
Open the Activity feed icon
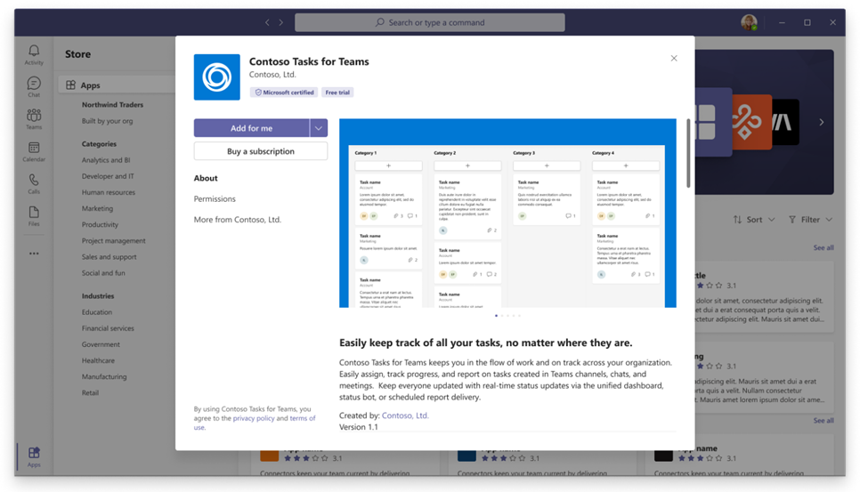(x=34, y=54)
